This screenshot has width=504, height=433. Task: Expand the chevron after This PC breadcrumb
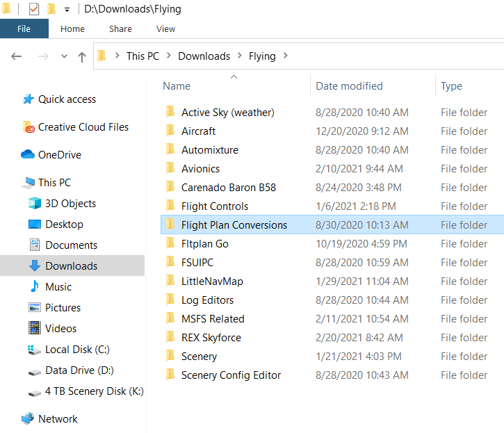pyautogui.click(x=169, y=56)
